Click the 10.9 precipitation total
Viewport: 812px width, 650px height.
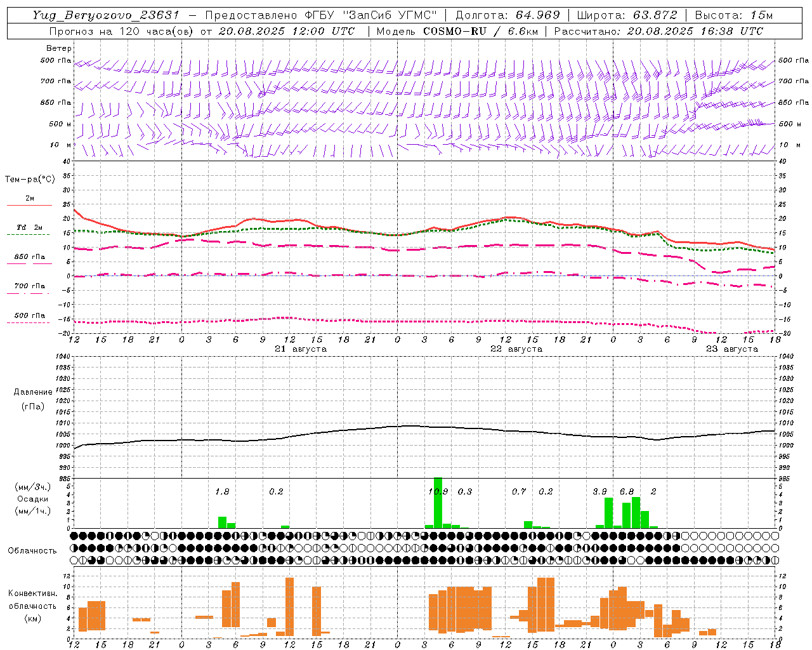[x=438, y=491]
